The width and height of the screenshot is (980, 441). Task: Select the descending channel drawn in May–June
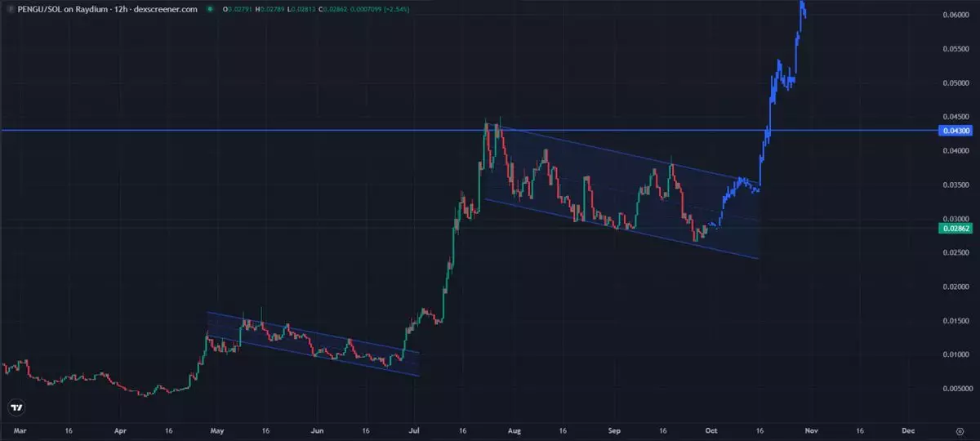coord(314,343)
